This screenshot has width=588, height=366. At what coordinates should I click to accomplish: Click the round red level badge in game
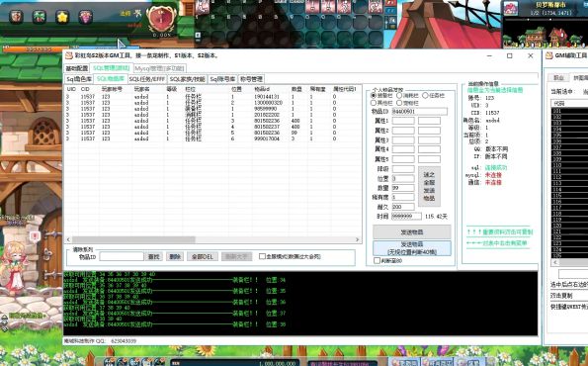click(x=161, y=19)
